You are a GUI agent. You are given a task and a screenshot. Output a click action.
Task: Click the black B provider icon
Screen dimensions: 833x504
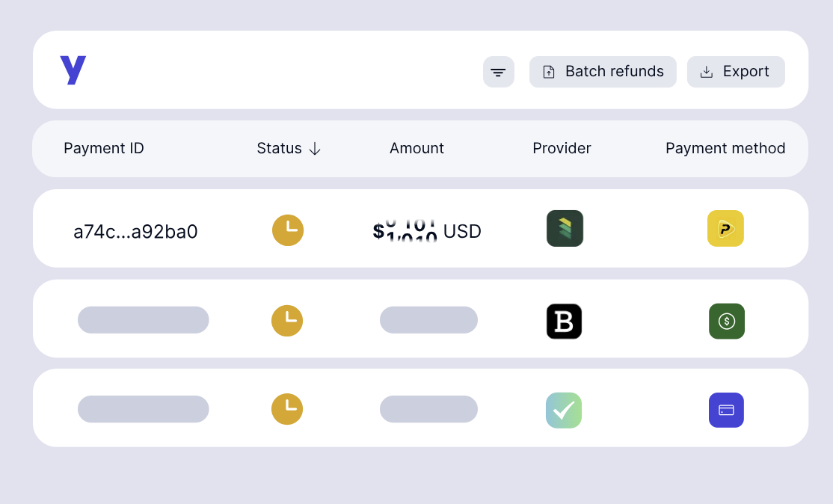[x=564, y=322]
